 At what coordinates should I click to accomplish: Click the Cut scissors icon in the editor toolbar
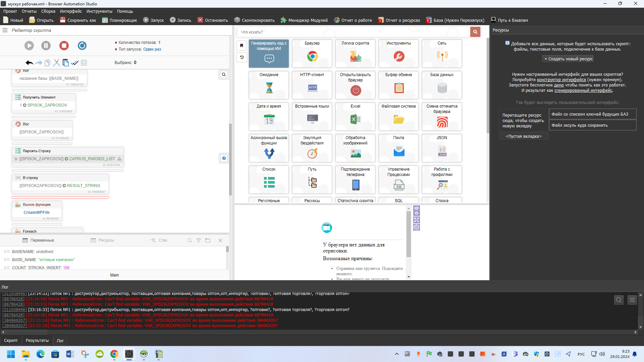[57, 63]
